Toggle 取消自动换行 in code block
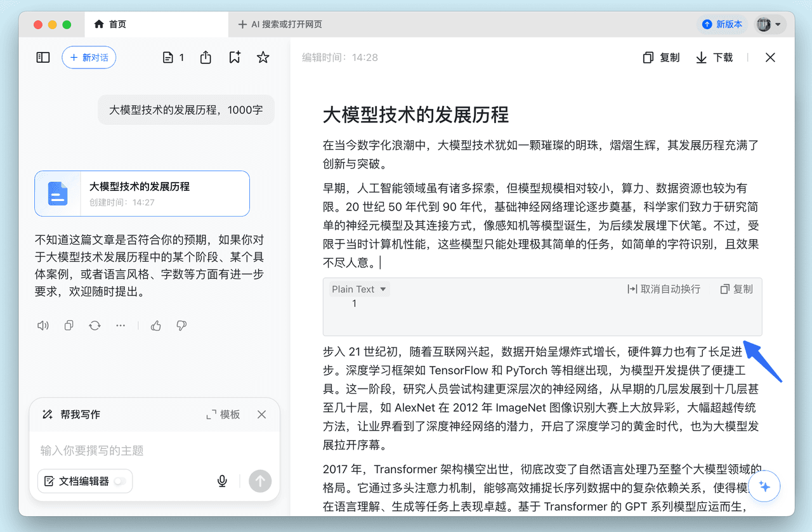Viewport: 812px width, 532px height. [664, 289]
